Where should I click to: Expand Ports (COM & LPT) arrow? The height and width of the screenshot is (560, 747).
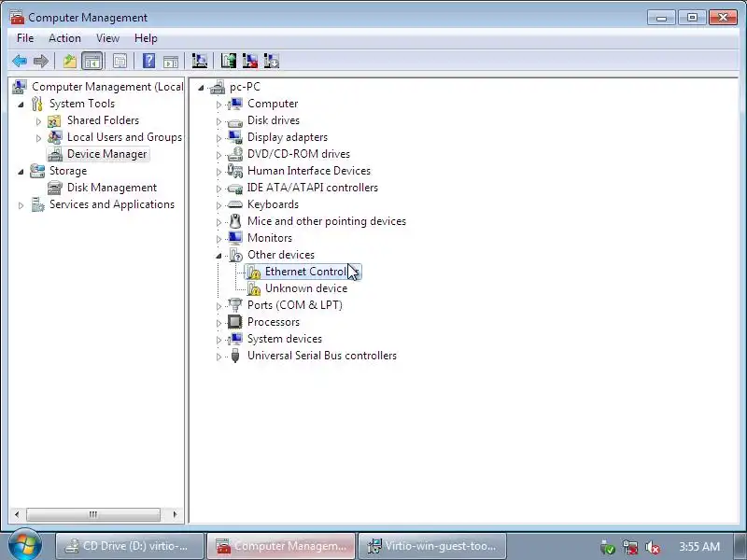[x=218, y=306]
